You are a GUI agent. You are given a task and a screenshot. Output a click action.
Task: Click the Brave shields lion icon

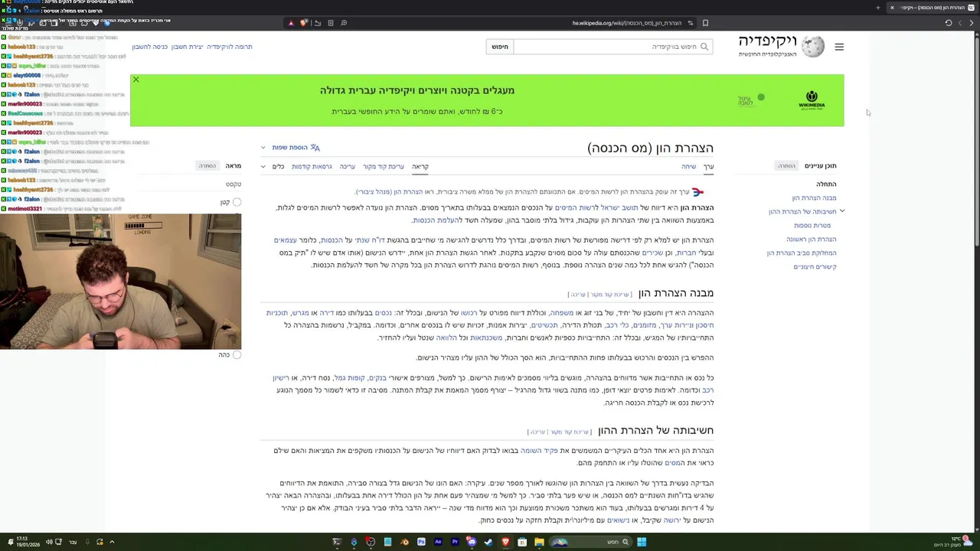click(304, 23)
